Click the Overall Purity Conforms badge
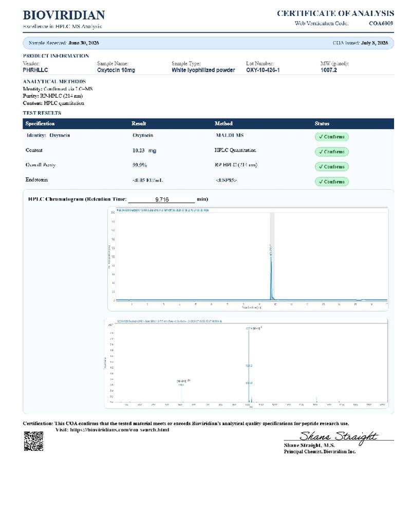Screen dimensions: 411x532 [332, 167]
